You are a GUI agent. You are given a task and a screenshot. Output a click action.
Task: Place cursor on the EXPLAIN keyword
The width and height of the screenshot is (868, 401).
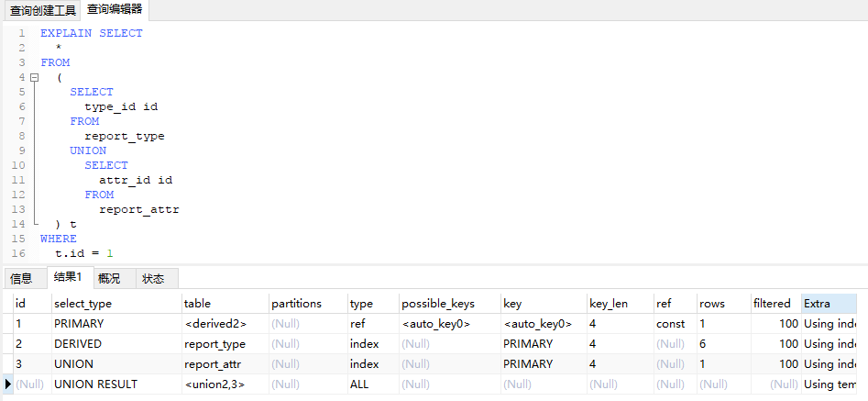[66, 33]
